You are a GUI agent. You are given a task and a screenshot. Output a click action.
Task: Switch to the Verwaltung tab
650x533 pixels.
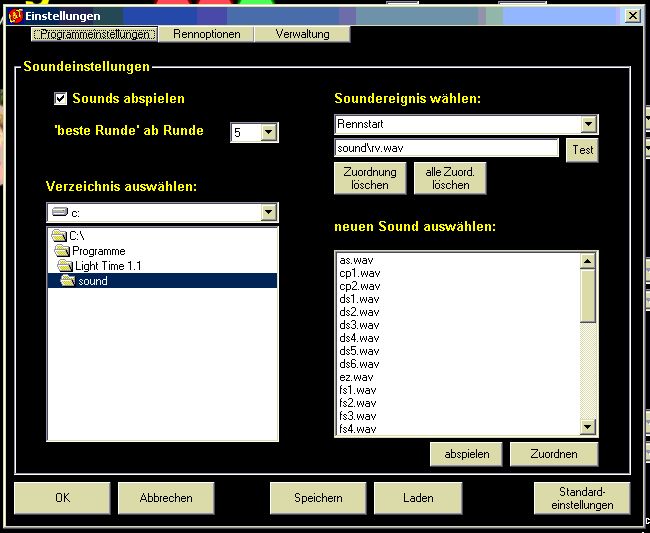coord(301,34)
